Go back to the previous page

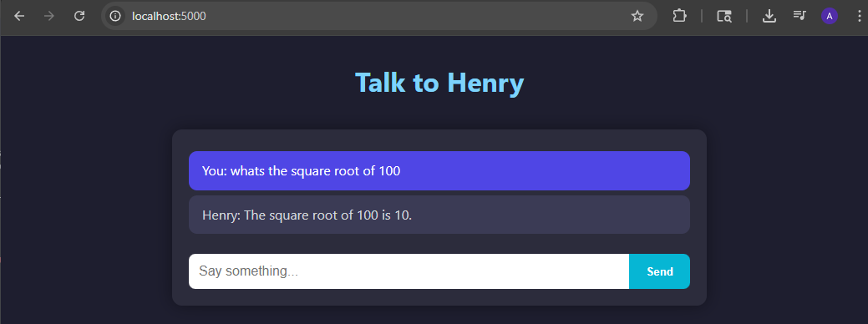19,16
